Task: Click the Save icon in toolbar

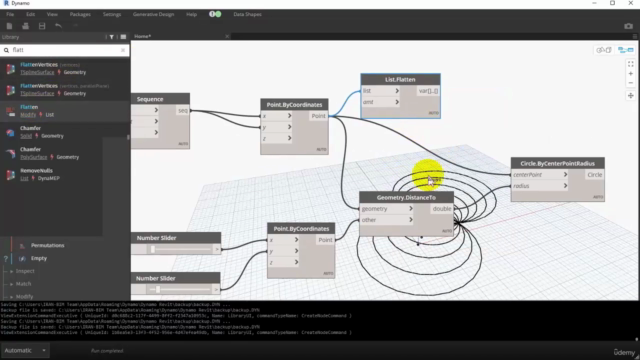Action: pos(42,26)
